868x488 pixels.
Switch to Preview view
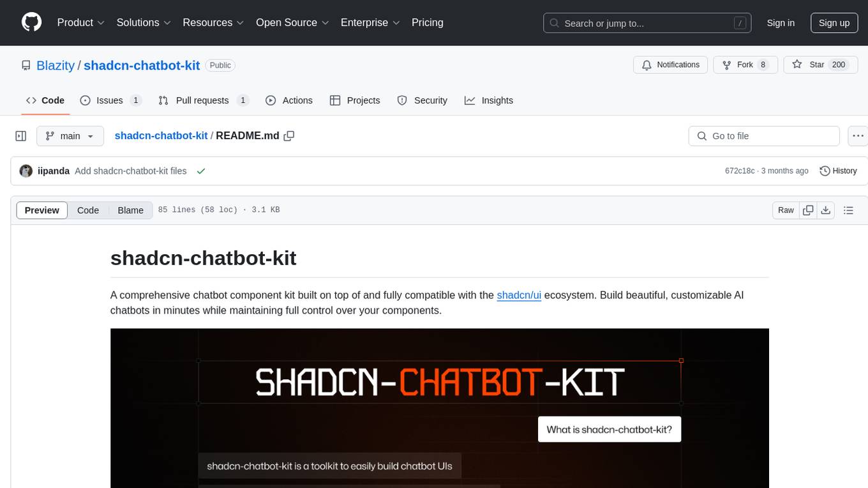42,210
